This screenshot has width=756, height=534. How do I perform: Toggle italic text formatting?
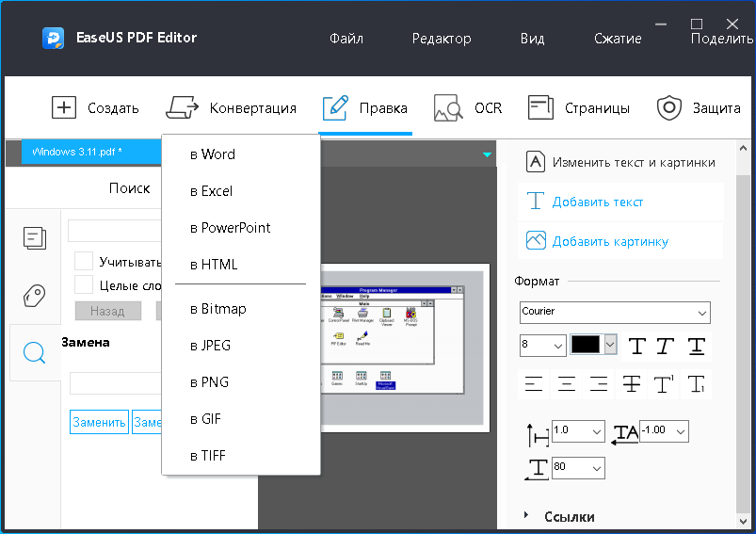click(666, 346)
